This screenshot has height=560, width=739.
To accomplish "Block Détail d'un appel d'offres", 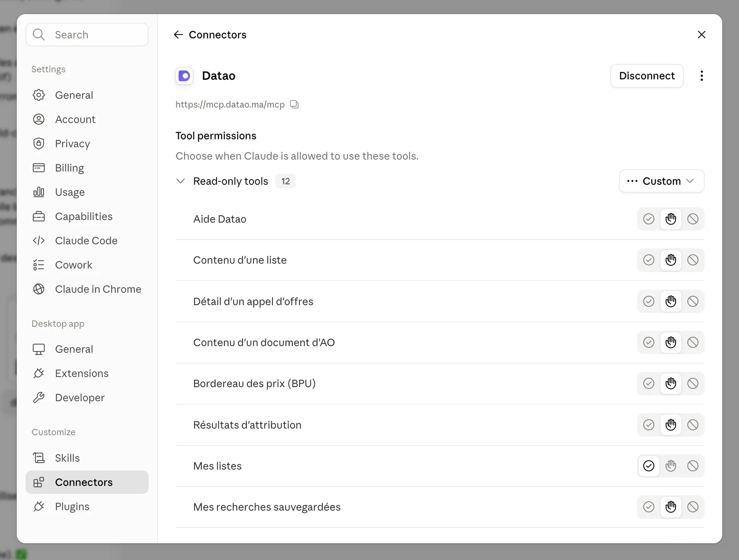I will (x=693, y=302).
